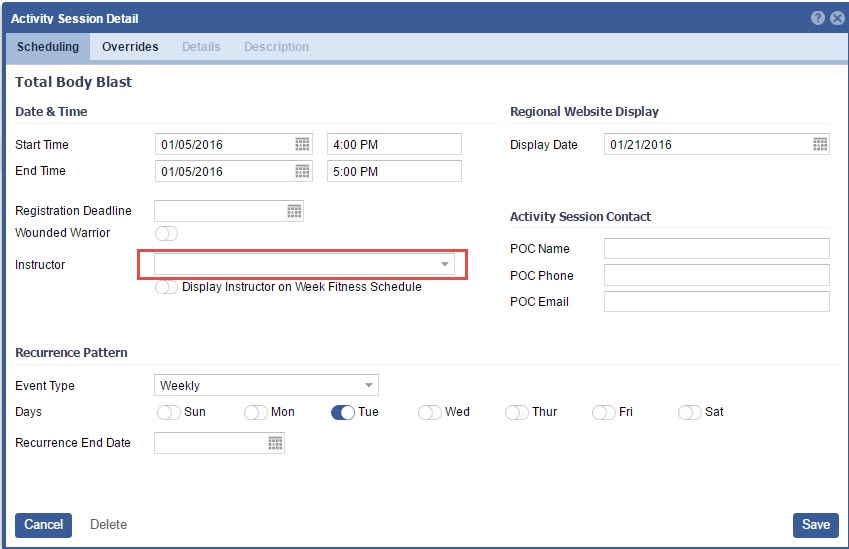Open Registration Deadline calendar picker

[294, 211]
